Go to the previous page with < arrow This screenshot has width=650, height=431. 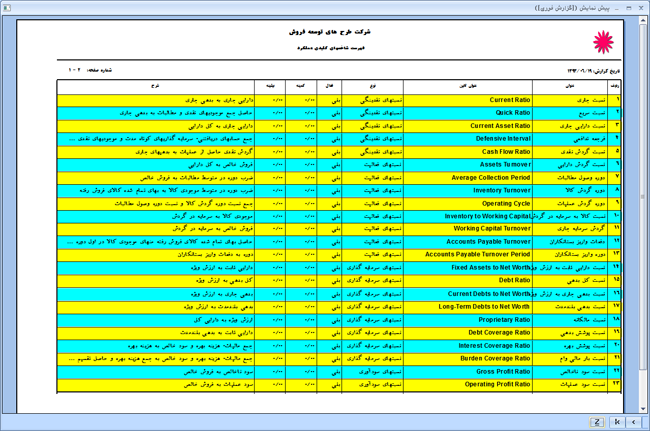click(633, 422)
